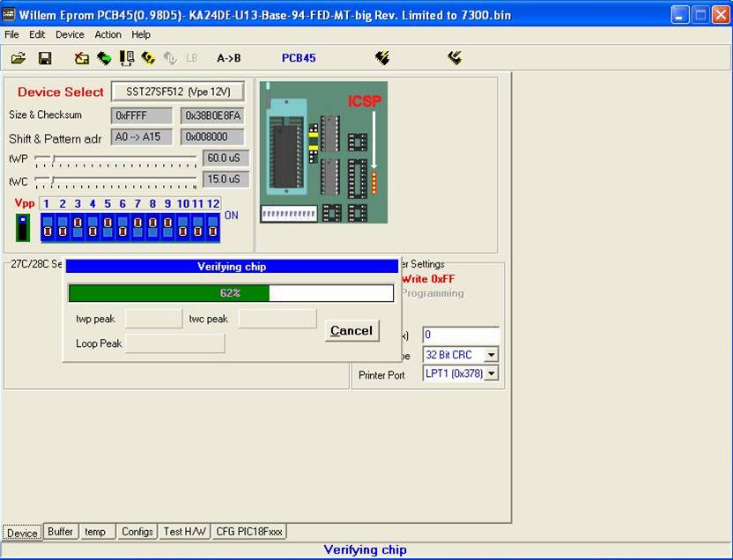
Task: Switch to the Buffer tab
Action: pyautogui.click(x=60, y=532)
